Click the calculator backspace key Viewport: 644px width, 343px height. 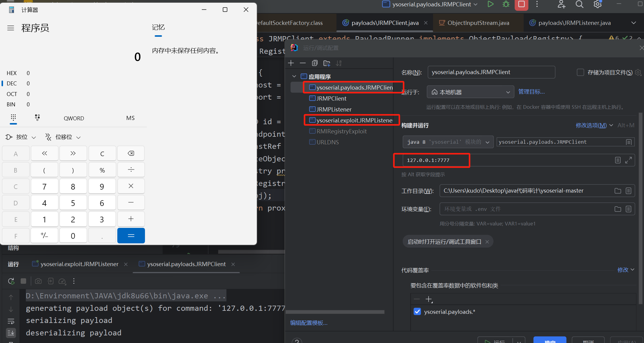(131, 153)
